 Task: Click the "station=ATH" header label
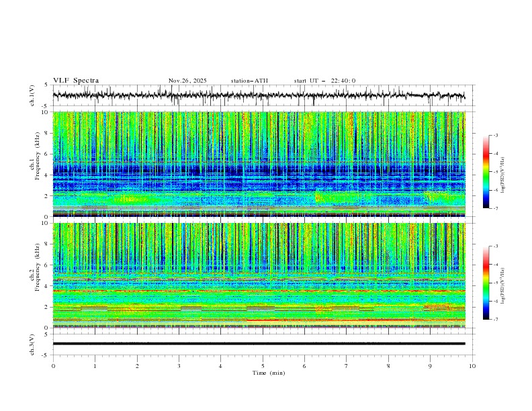(x=249, y=81)
